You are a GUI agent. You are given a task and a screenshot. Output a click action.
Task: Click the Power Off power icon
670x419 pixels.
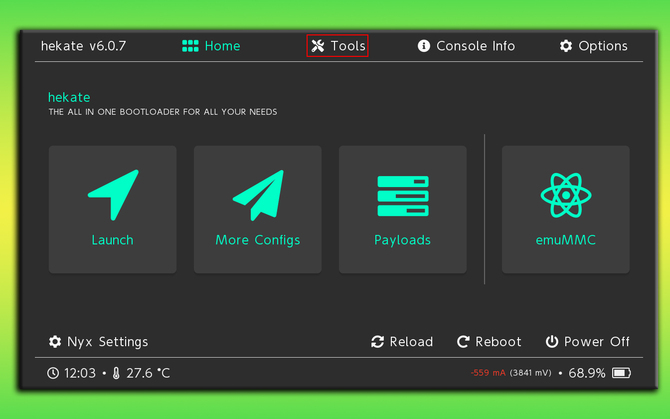pos(552,342)
